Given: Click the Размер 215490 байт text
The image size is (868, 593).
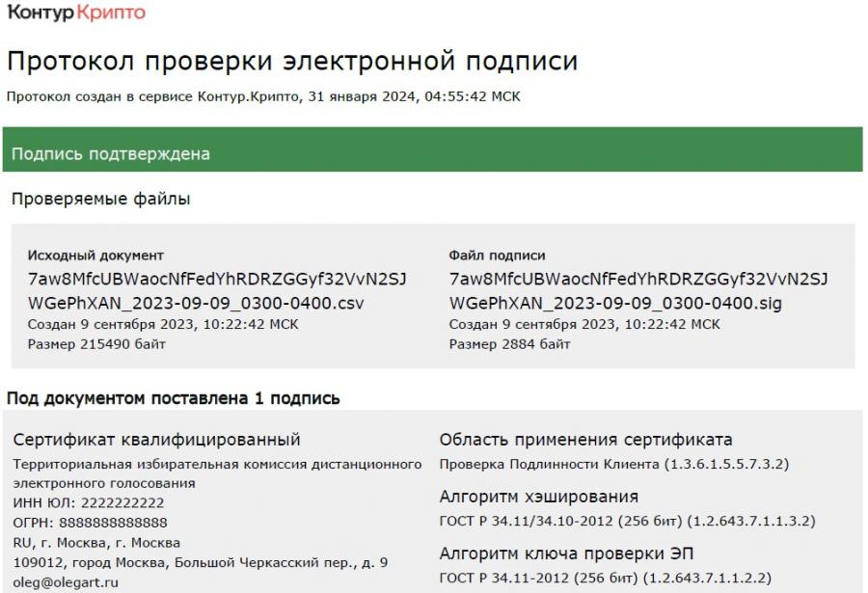Looking at the screenshot, I should [x=96, y=344].
